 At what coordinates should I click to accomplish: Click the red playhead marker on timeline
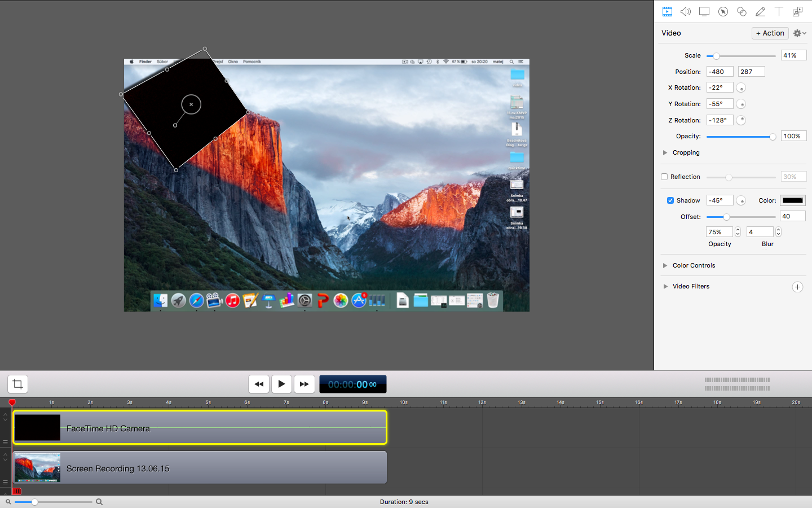[x=12, y=402]
